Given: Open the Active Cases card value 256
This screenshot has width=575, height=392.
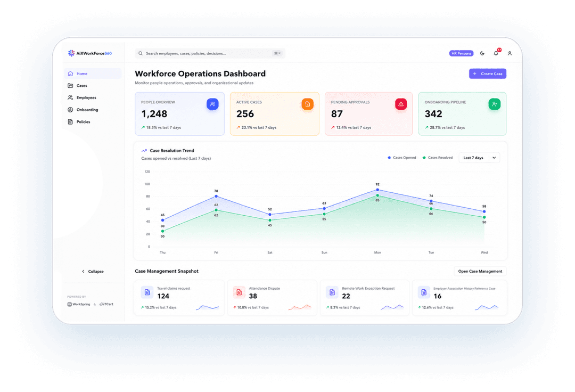Looking at the screenshot, I should coord(245,114).
